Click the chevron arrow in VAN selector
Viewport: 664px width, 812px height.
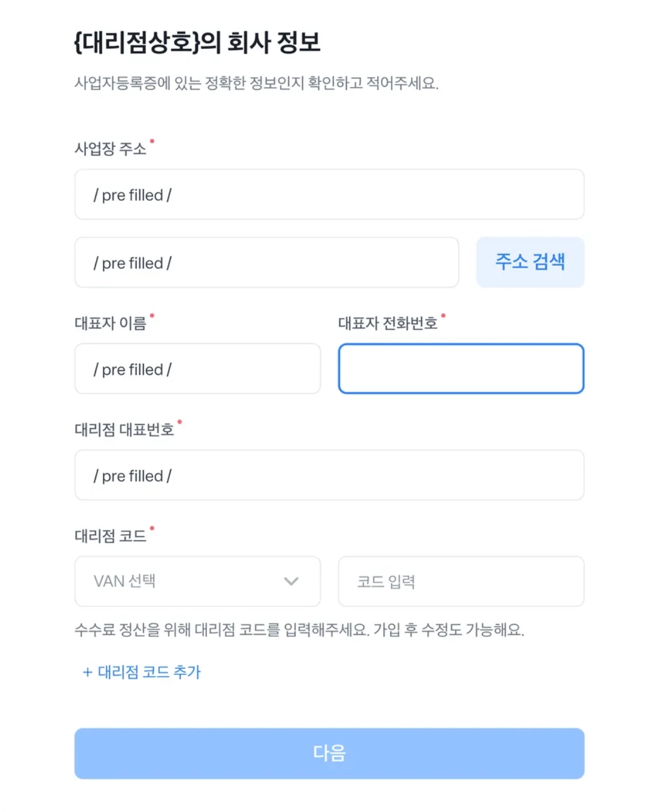291,581
